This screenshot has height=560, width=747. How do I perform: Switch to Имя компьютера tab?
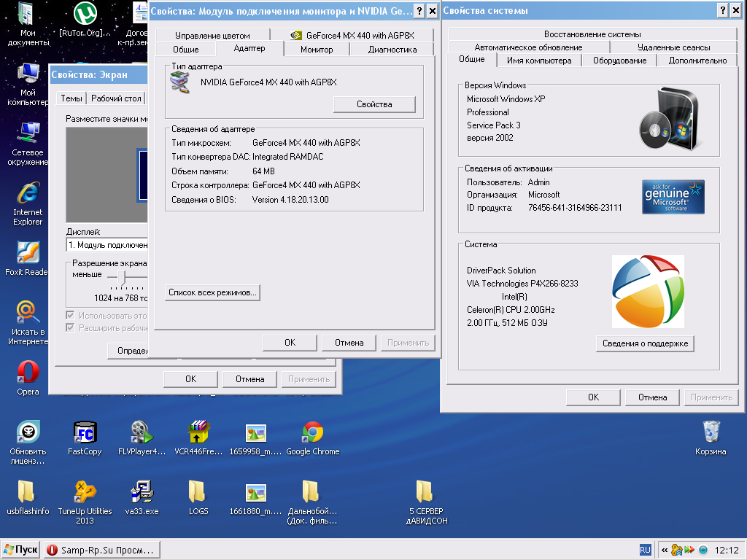click(539, 61)
